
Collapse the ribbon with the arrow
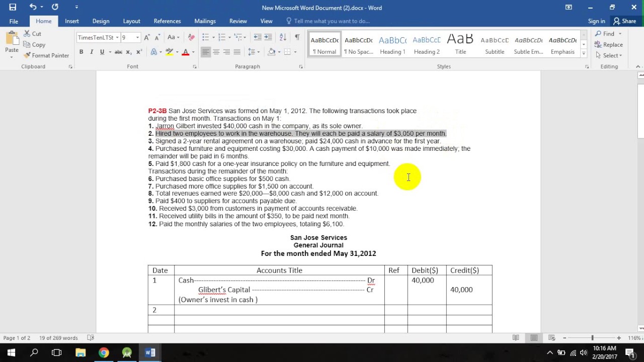[638, 66]
